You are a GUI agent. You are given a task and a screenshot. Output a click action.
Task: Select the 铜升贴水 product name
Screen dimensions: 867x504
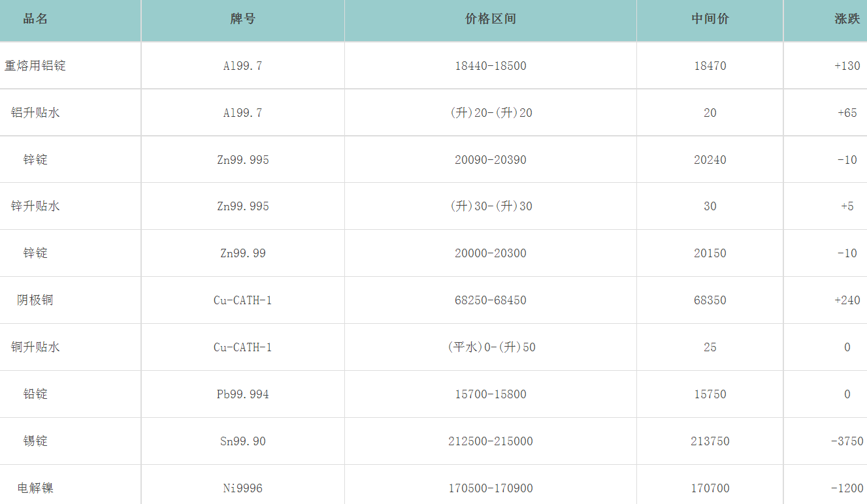point(35,347)
